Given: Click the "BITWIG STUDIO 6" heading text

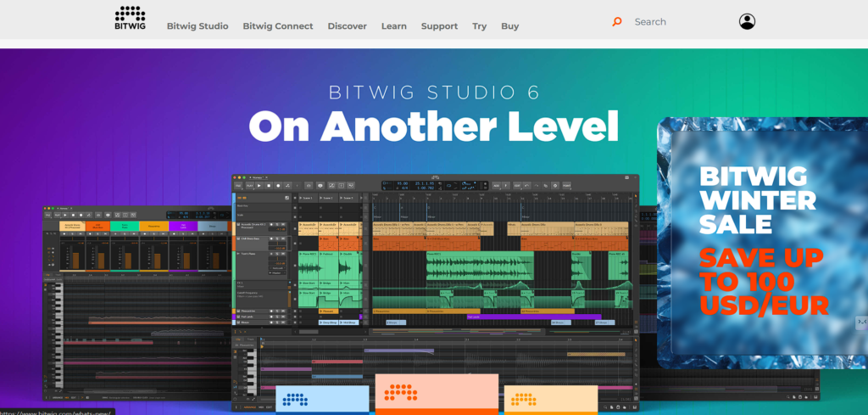Looking at the screenshot, I should pyautogui.click(x=433, y=92).
